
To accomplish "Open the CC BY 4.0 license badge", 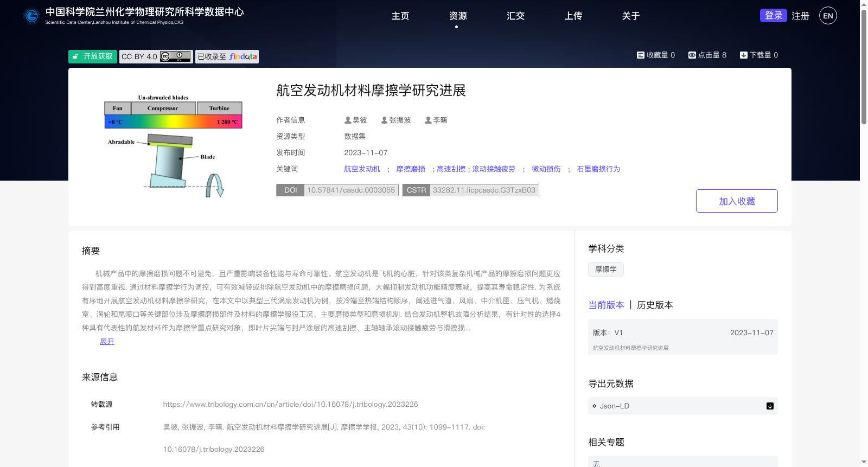I will pos(156,56).
